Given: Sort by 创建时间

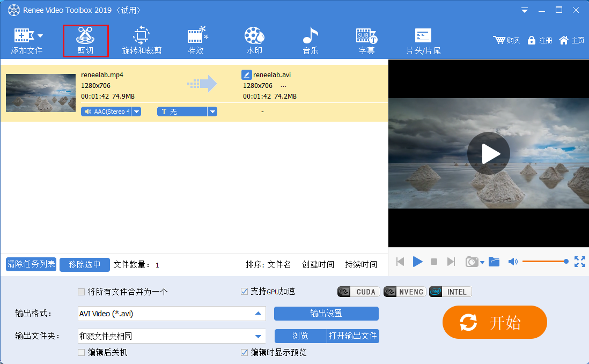Looking at the screenshot, I should click(318, 265).
